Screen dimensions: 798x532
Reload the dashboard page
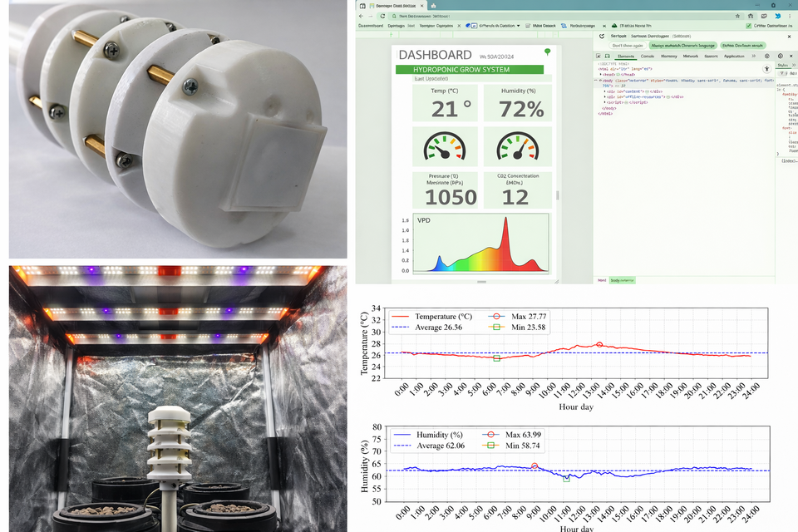point(382,17)
